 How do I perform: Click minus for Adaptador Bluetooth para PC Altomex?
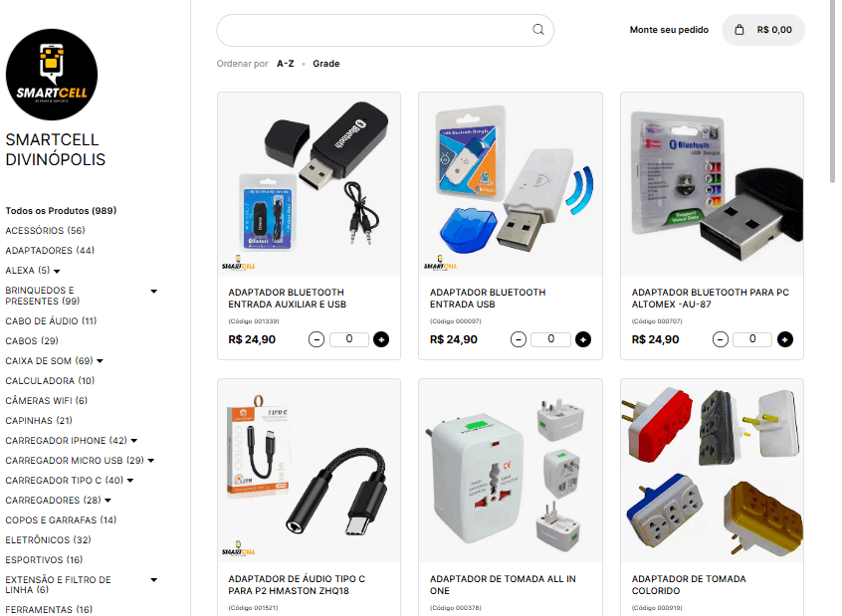721,339
